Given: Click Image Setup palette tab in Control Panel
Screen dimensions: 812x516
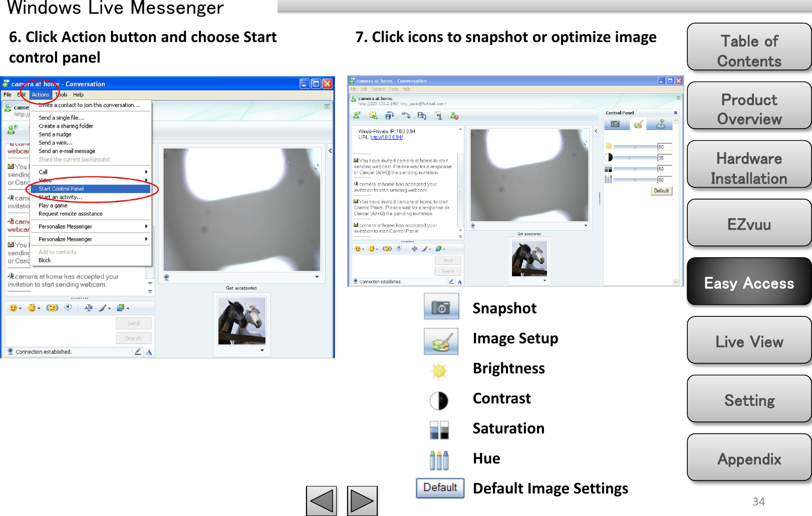Looking at the screenshot, I should click(638, 124).
